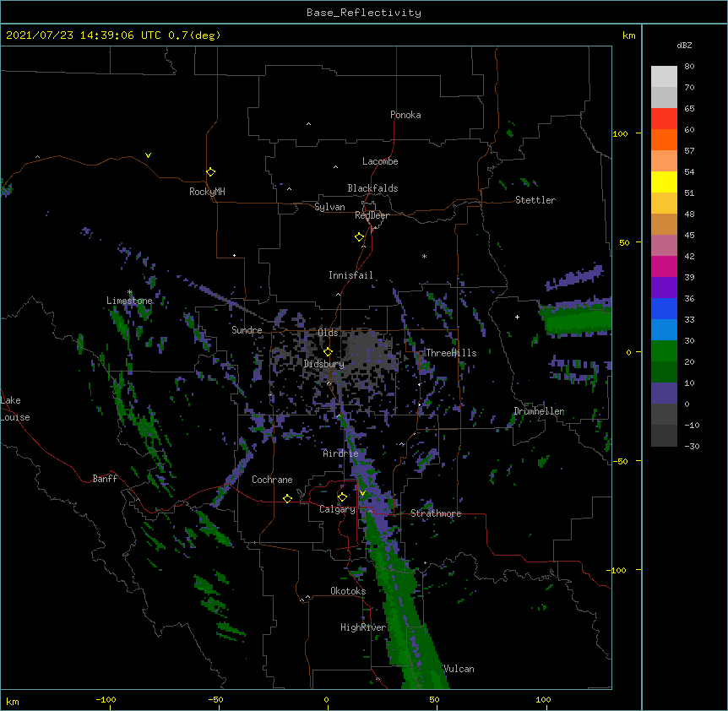Click the Drumheller town label
Screen dimensions: 728x711
[x=539, y=411]
